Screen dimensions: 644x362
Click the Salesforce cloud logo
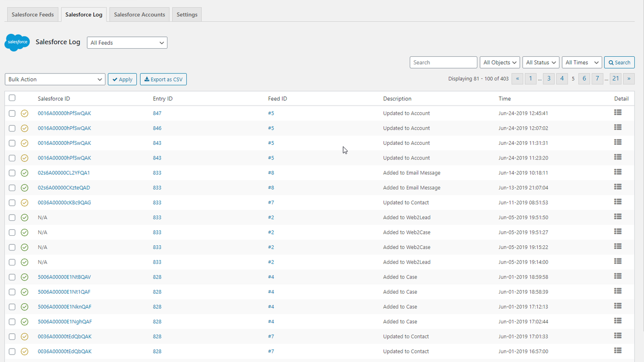click(17, 42)
